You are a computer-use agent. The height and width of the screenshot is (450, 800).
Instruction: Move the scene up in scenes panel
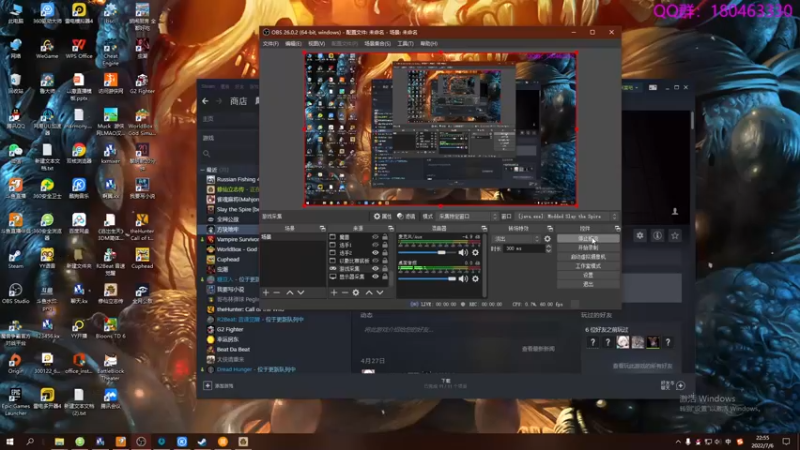[289, 292]
